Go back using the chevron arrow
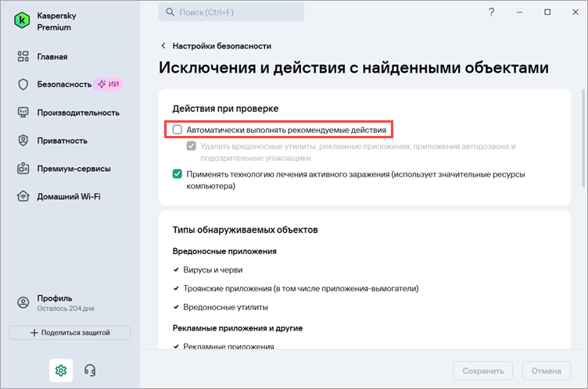This screenshot has height=389, width=588. [x=163, y=46]
